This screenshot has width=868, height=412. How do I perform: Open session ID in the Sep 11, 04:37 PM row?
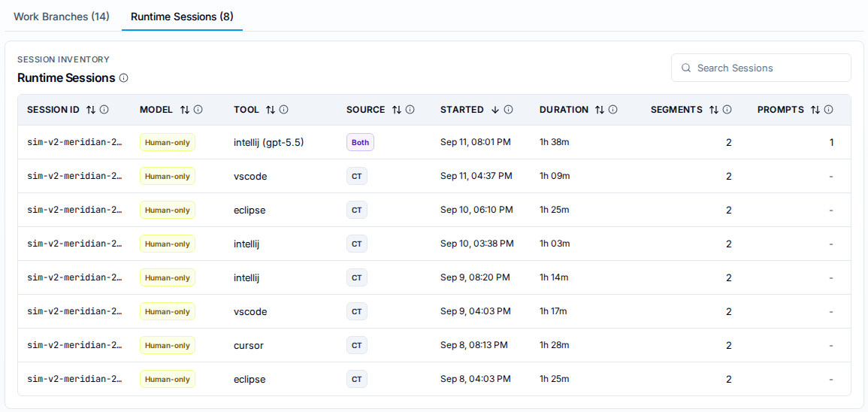pyautogui.click(x=74, y=176)
